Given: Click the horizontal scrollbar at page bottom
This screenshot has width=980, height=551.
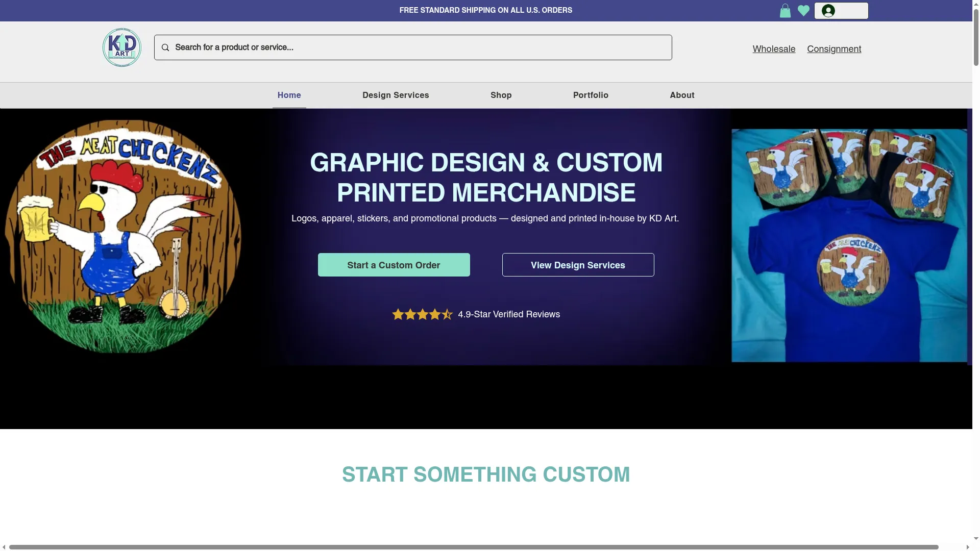Looking at the screenshot, I should (474, 547).
